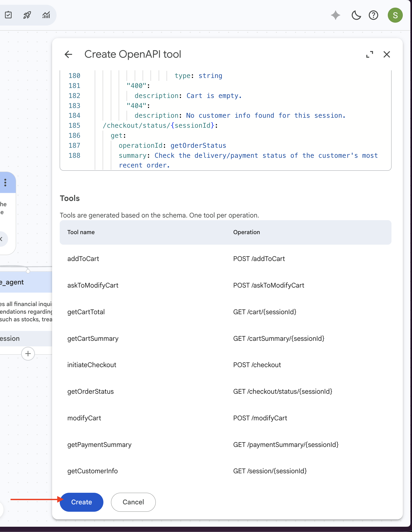This screenshot has height=532, width=412.
Task: Toggle dark mode with the moon icon
Action: click(356, 15)
